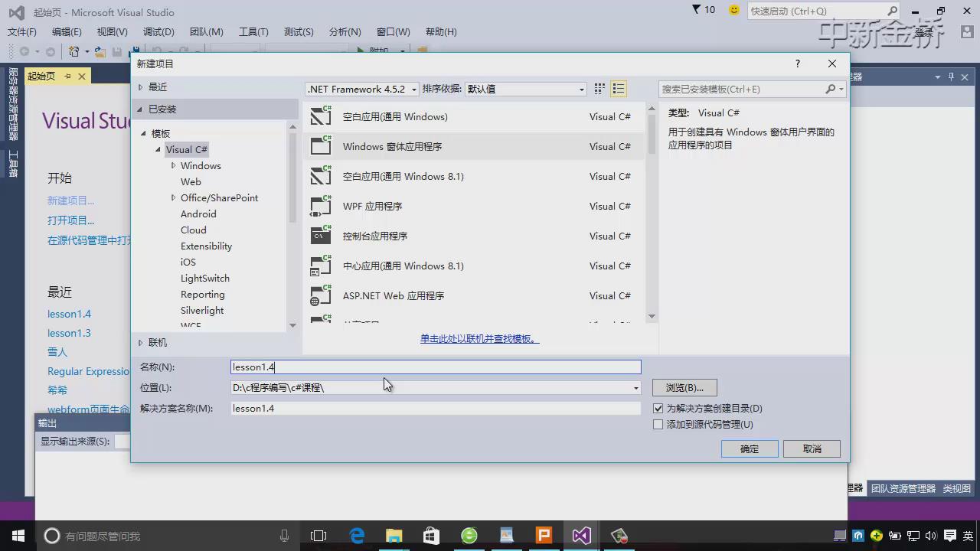The width and height of the screenshot is (980, 551).
Task: Pick the 空白应用(通用 Windows 8.1) template icon
Action: coord(321,175)
